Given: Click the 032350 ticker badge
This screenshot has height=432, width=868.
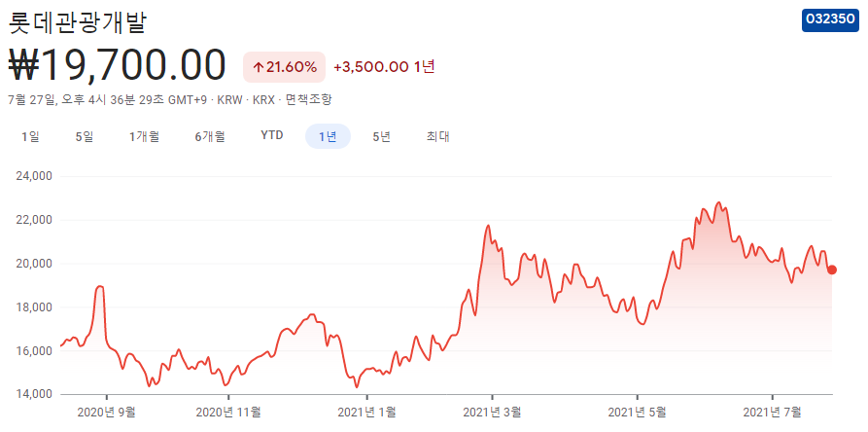Looking at the screenshot, I should 830,20.
